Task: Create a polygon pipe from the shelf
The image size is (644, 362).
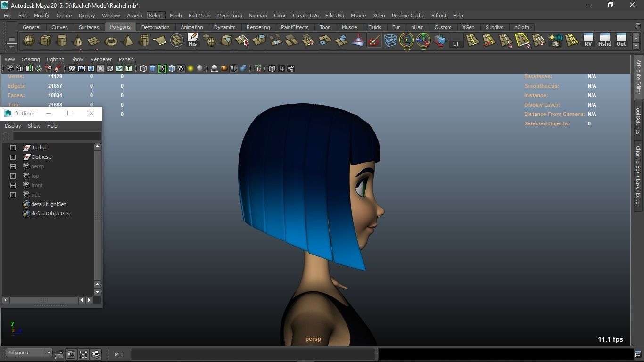Action: pyautogui.click(x=144, y=41)
